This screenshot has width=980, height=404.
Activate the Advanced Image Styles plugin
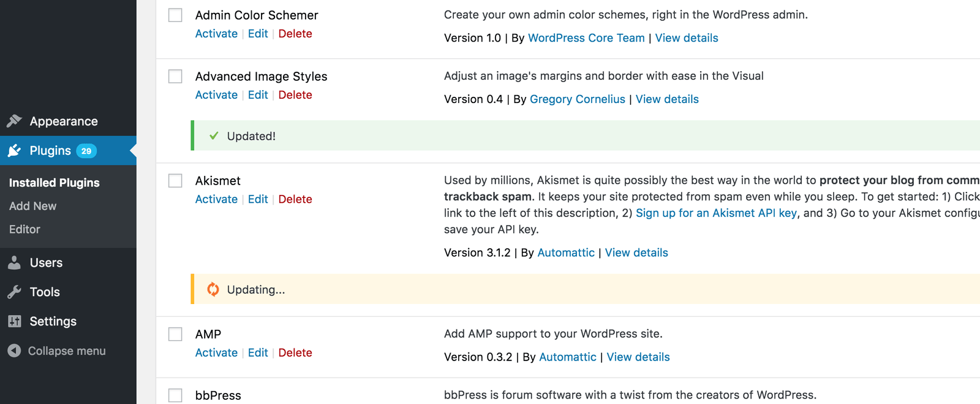click(216, 95)
